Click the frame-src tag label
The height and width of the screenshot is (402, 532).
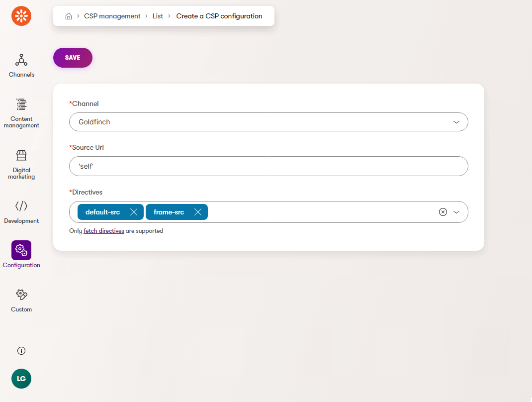coord(169,212)
